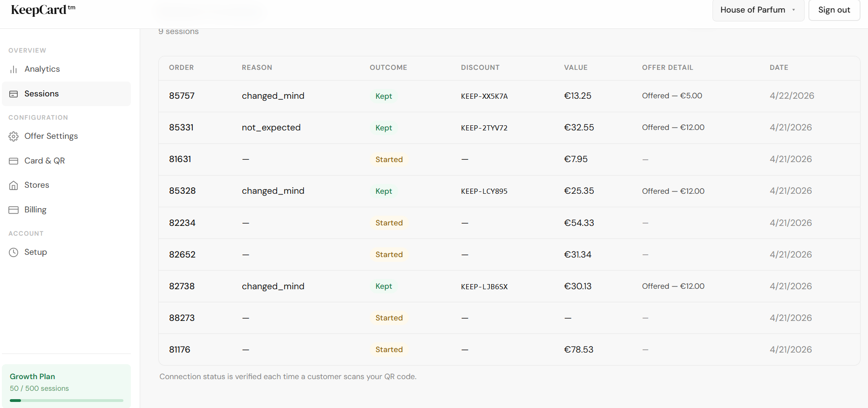Screen dimensions: 868x408
Task: Click the Setup clock icon
Action: (14, 252)
